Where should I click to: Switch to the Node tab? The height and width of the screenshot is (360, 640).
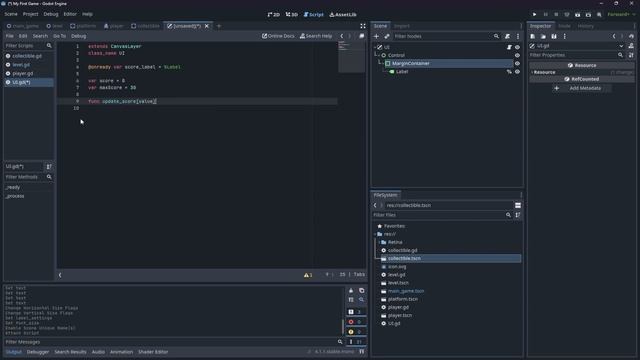click(x=564, y=26)
